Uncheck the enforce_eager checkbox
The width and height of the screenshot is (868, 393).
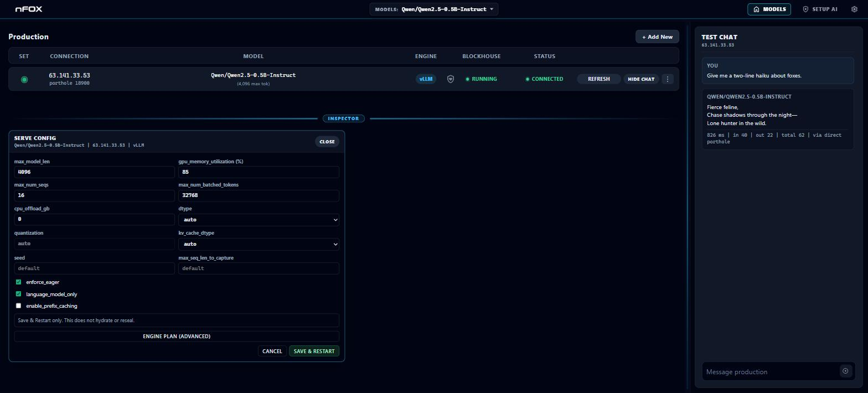pos(18,282)
